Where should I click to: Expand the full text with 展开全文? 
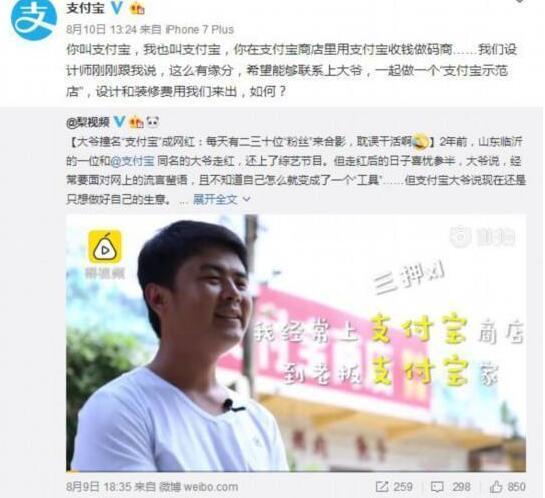coord(215,199)
